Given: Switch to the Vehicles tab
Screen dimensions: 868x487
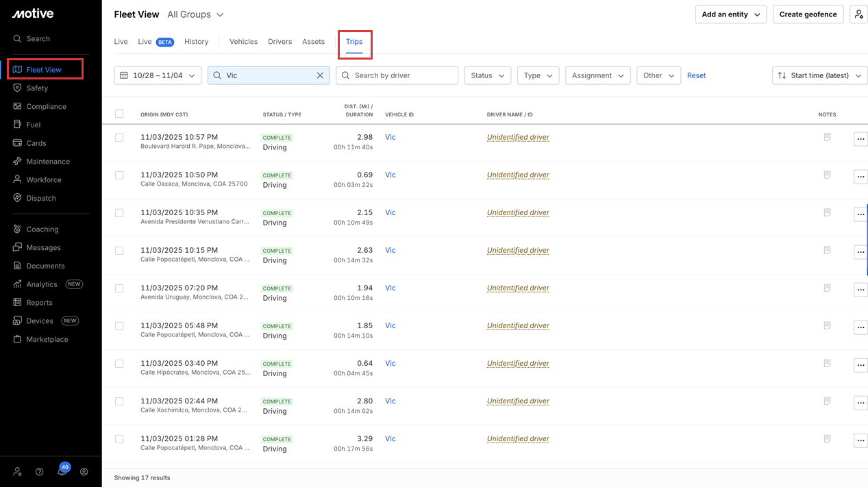Looking at the screenshot, I should coord(243,42).
